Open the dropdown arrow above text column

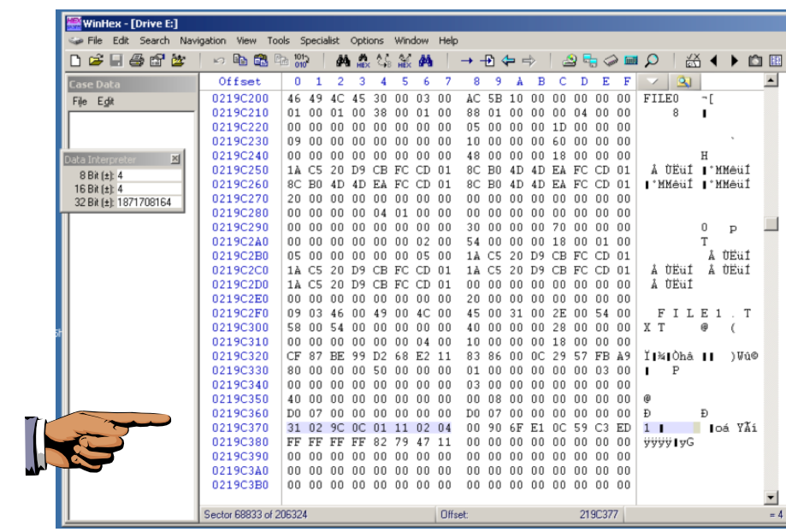coord(653,81)
